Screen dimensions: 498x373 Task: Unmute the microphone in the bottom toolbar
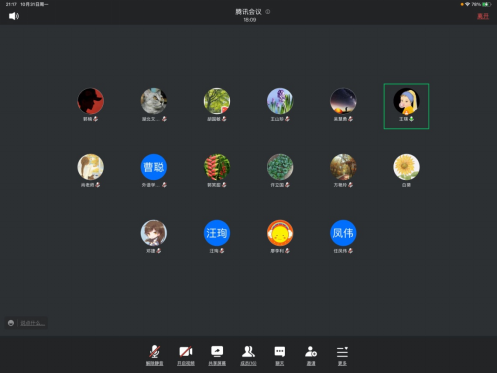pyautogui.click(x=154, y=355)
